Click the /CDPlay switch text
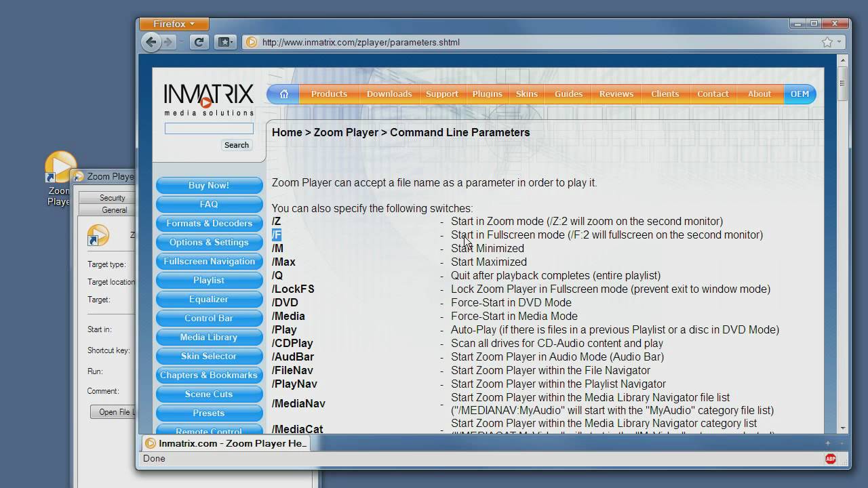868x488 pixels. [292, 344]
